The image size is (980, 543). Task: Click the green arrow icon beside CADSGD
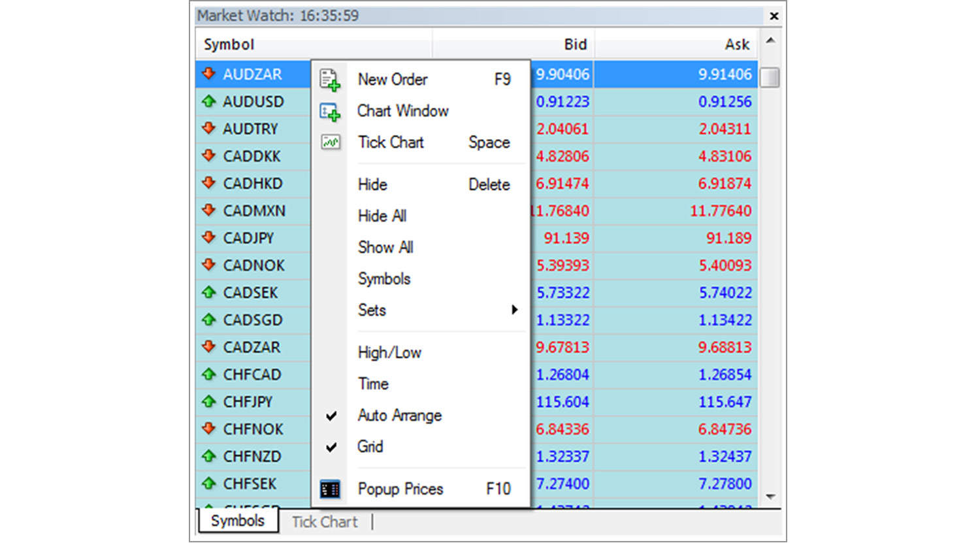[209, 320]
